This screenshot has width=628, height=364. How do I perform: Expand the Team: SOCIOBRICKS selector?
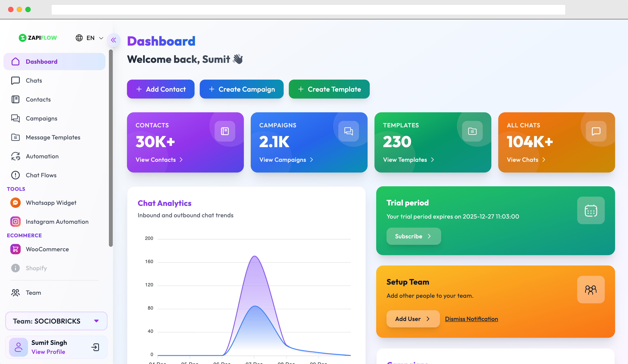(x=56, y=321)
